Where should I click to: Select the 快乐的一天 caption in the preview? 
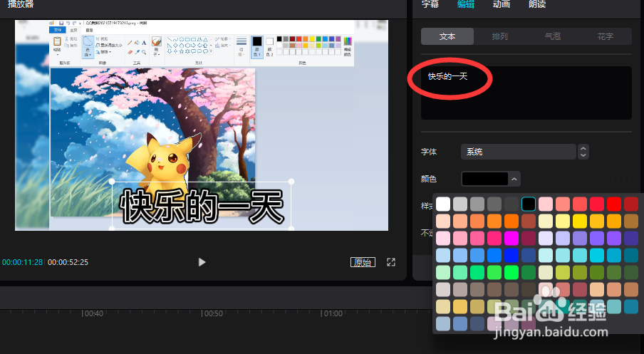(202, 206)
